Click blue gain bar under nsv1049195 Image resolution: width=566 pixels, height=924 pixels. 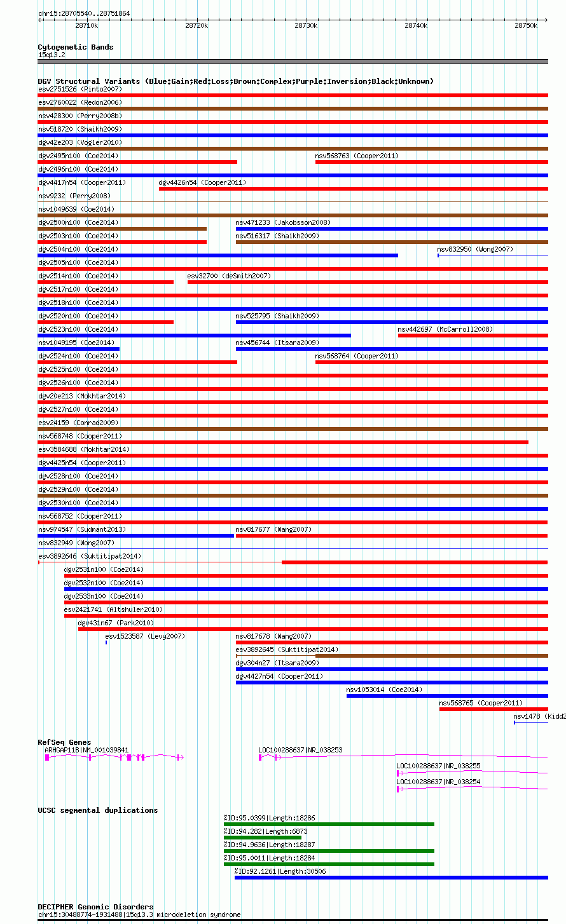79,349
